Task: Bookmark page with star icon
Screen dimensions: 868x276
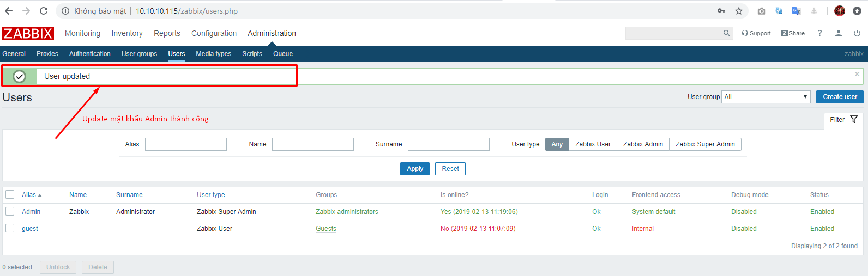Action: [x=739, y=11]
